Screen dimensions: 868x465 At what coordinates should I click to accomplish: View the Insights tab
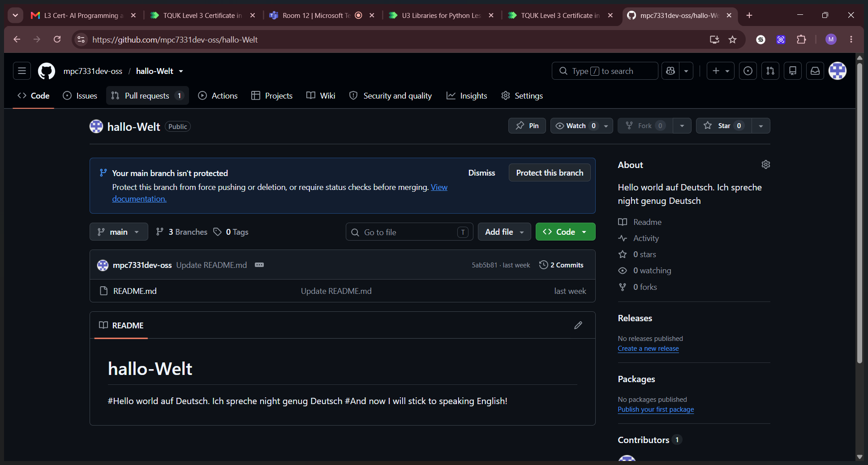pyautogui.click(x=467, y=95)
